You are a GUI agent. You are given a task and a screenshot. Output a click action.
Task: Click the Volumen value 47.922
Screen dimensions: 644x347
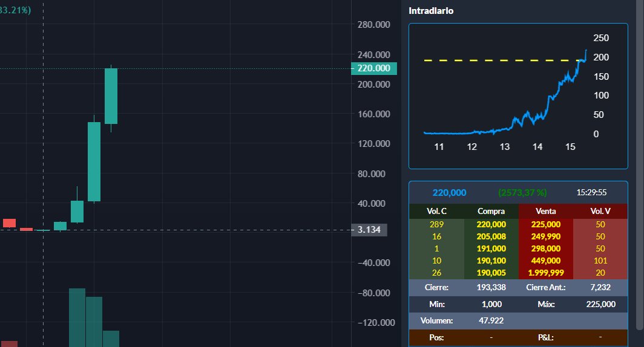click(491, 321)
